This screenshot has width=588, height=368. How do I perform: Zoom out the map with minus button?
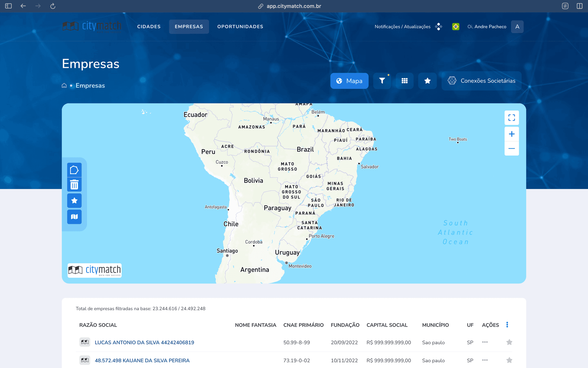[511, 149]
